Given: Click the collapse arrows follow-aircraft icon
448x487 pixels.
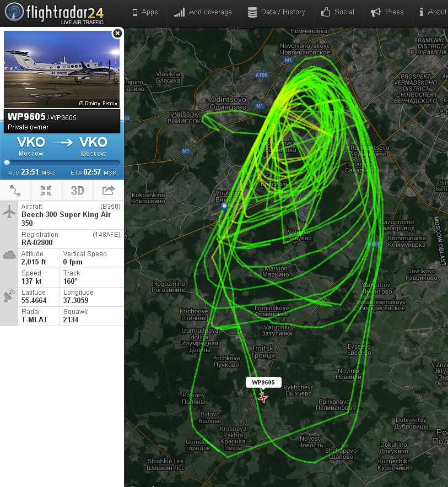Looking at the screenshot, I should 46,191.
